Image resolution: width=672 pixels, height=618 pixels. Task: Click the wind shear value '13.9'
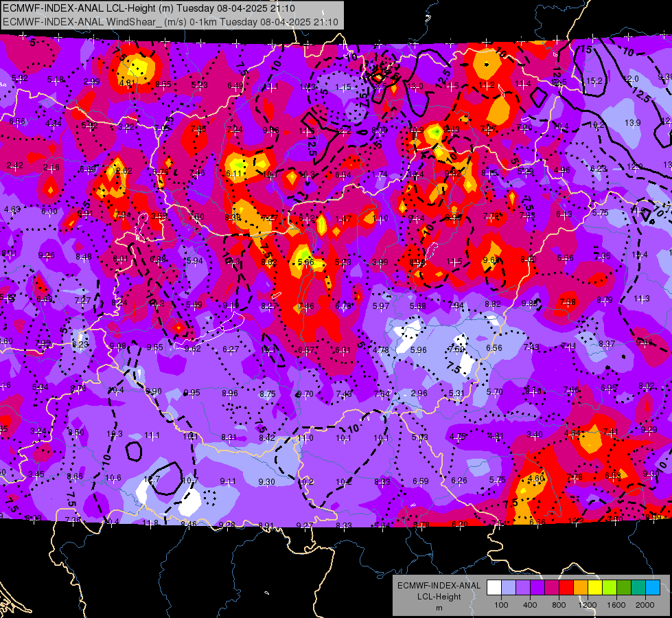(632, 123)
